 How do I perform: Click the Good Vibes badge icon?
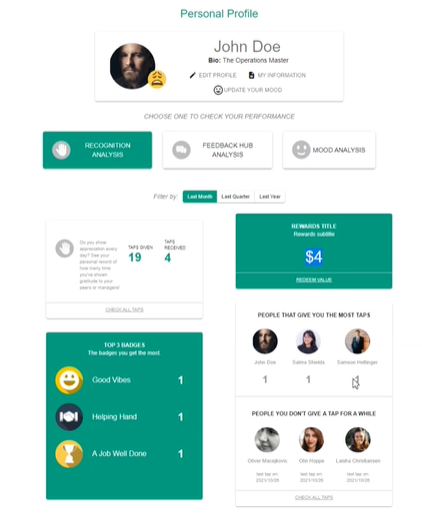pyautogui.click(x=69, y=380)
